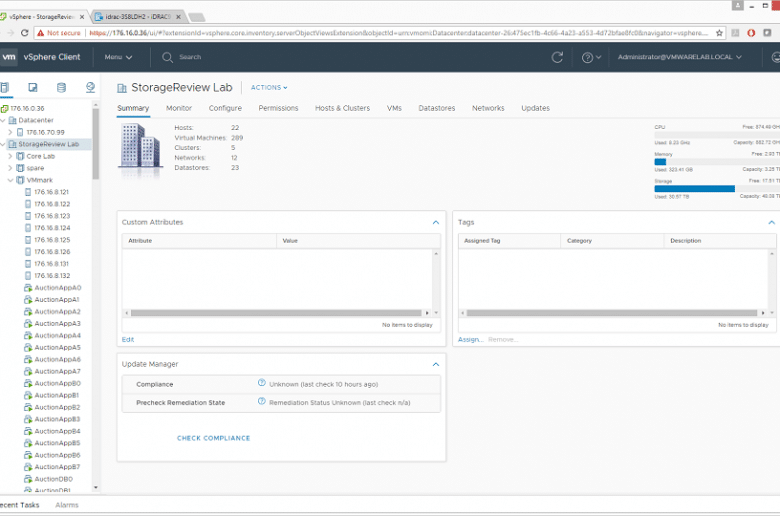Screen dimensions: 780x516
Task: Click the Not secure warning icon
Action: pyautogui.click(x=41, y=33)
